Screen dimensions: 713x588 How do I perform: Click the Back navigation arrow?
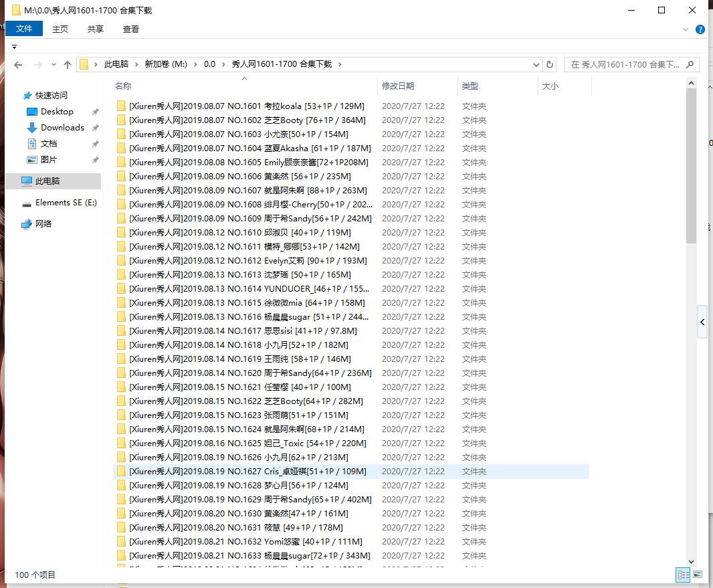[x=18, y=65]
